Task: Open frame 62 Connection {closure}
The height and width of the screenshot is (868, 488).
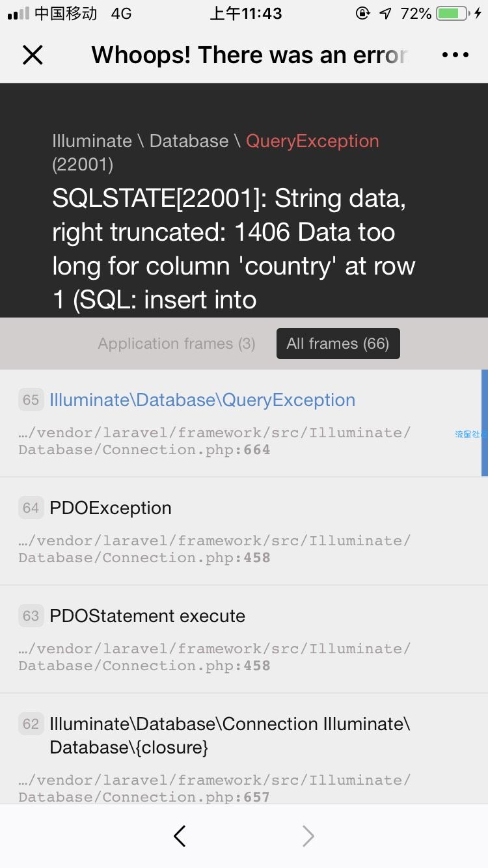Action: click(244, 748)
